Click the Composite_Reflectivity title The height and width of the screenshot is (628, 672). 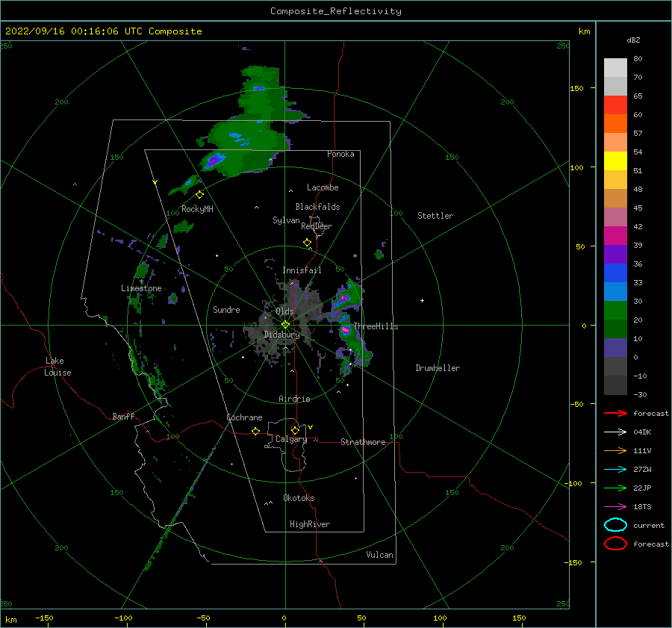click(335, 11)
